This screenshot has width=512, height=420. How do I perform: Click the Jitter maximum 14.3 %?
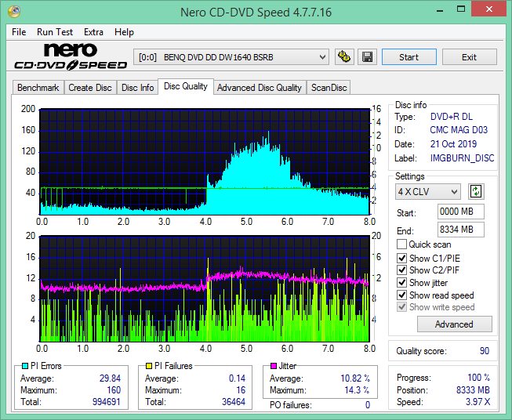tap(358, 390)
